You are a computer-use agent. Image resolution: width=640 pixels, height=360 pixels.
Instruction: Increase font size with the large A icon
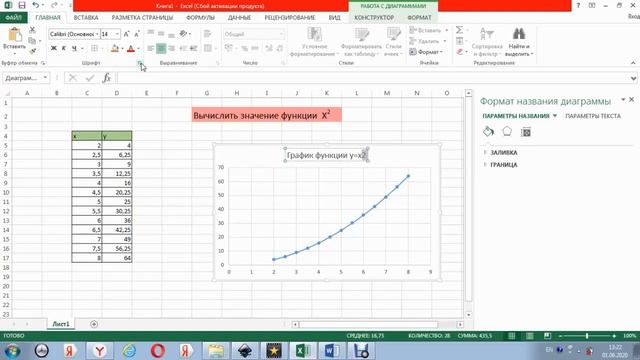[x=126, y=34]
